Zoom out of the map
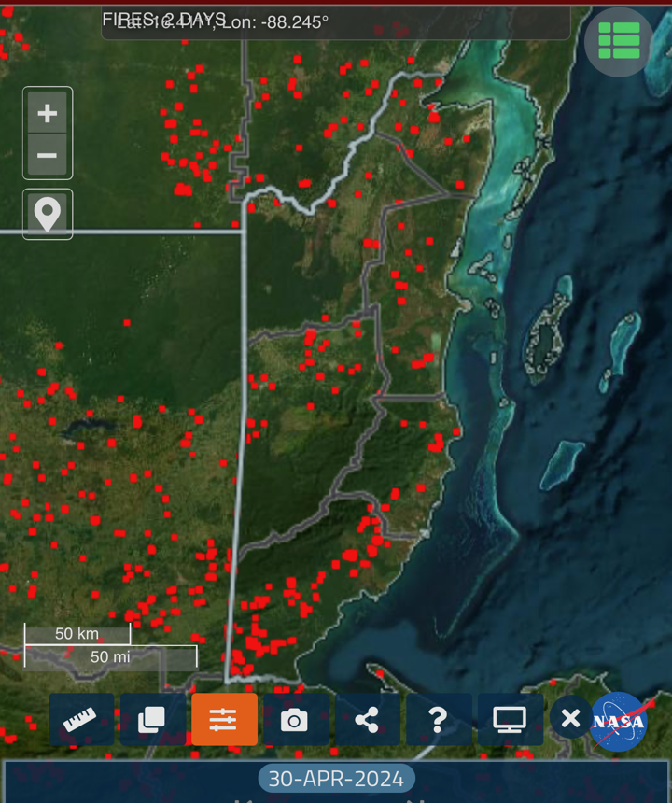Screen dimensions: 672x803 point(48,155)
